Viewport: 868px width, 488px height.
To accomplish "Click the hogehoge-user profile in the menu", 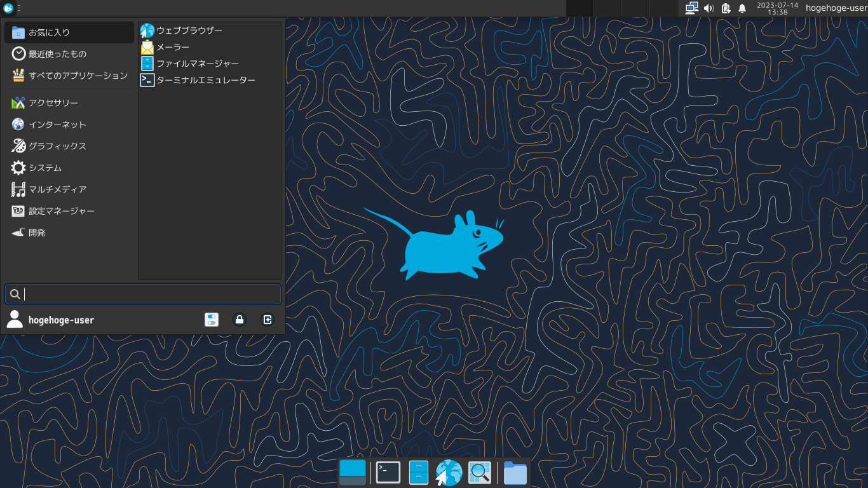I will point(50,320).
